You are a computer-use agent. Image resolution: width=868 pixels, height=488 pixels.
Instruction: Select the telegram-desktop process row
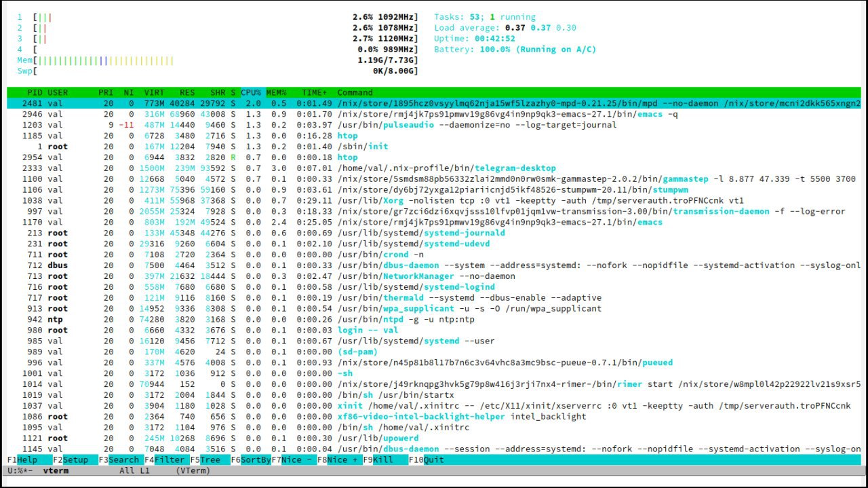click(x=434, y=168)
